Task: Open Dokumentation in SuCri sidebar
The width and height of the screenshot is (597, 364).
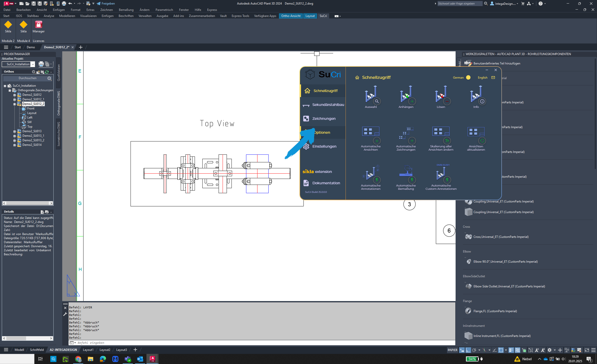Action: click(323, 183)
